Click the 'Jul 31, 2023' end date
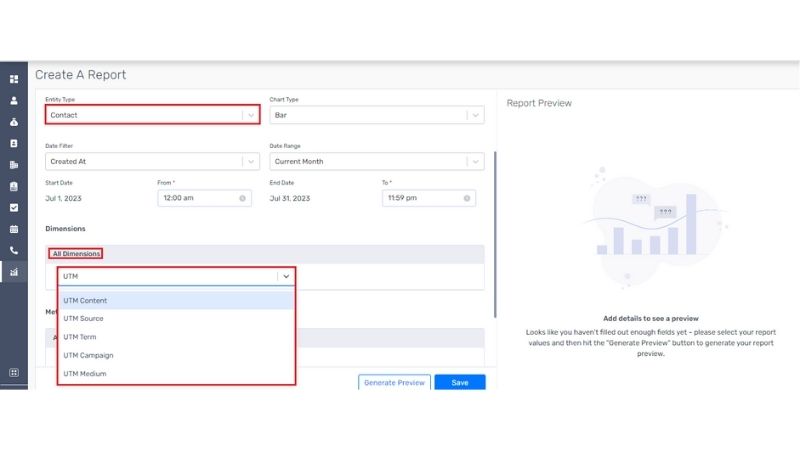 click(x=290, y=198)
